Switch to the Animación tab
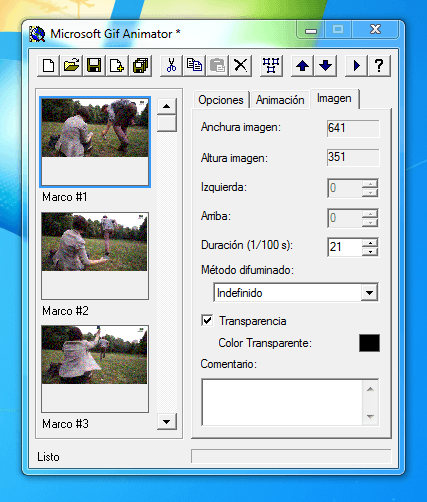 (x=280, y=100)
